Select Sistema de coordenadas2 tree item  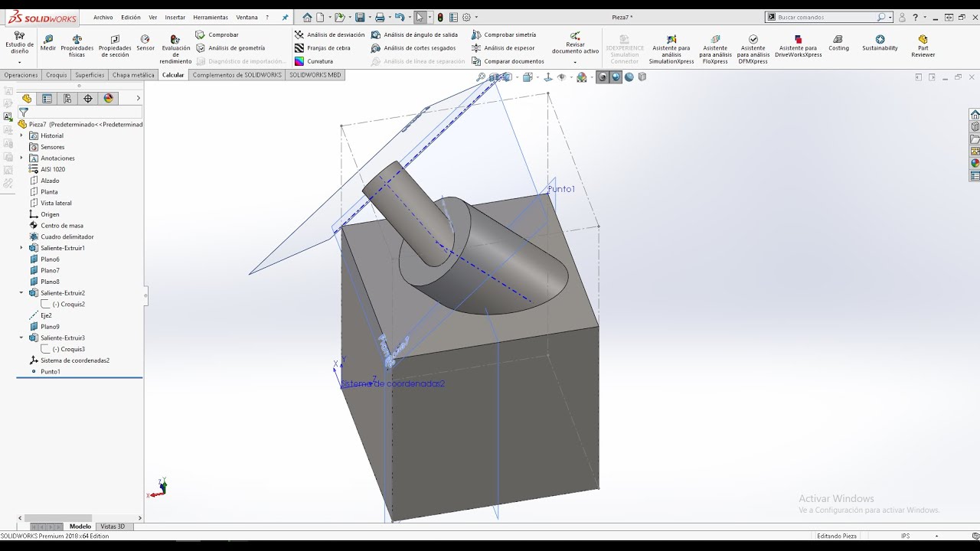click(75, 360)
